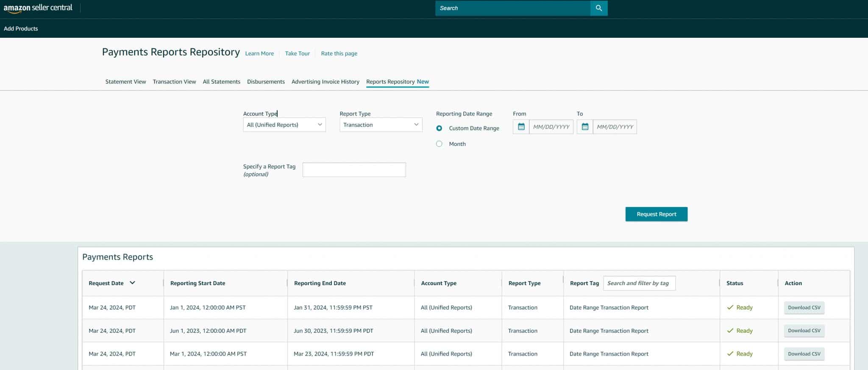This screenshot has height=370, width=868.
Task: Click the To date input field
Action: point(615,127)
